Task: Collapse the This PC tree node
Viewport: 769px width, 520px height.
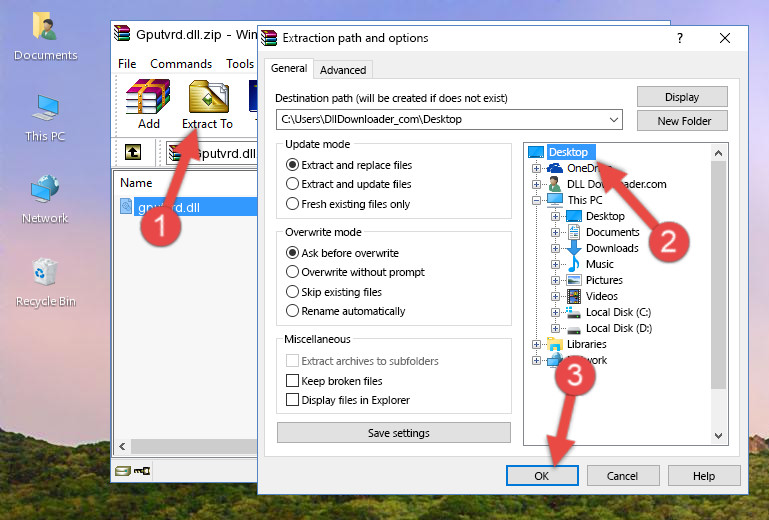Action: (536, 200)
